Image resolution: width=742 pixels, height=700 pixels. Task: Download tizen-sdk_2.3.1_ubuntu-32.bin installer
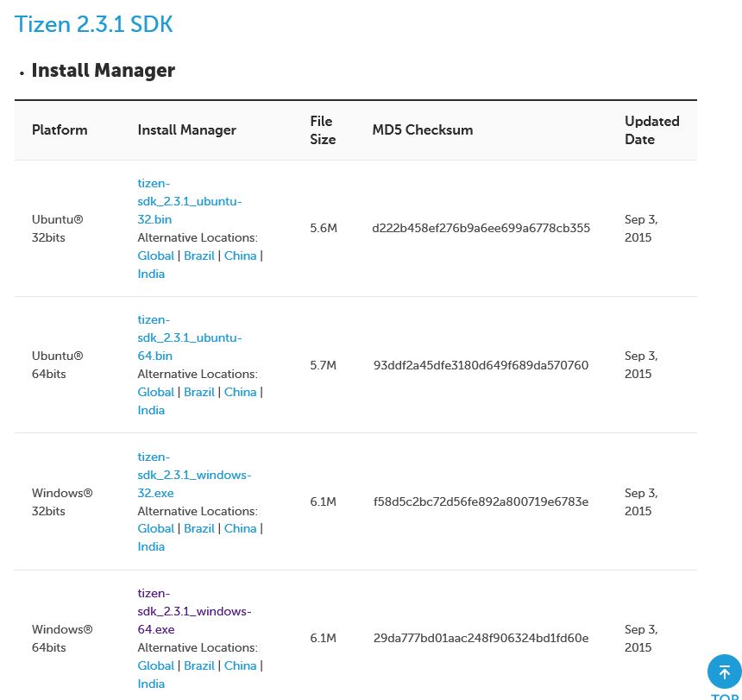point(189,201)
